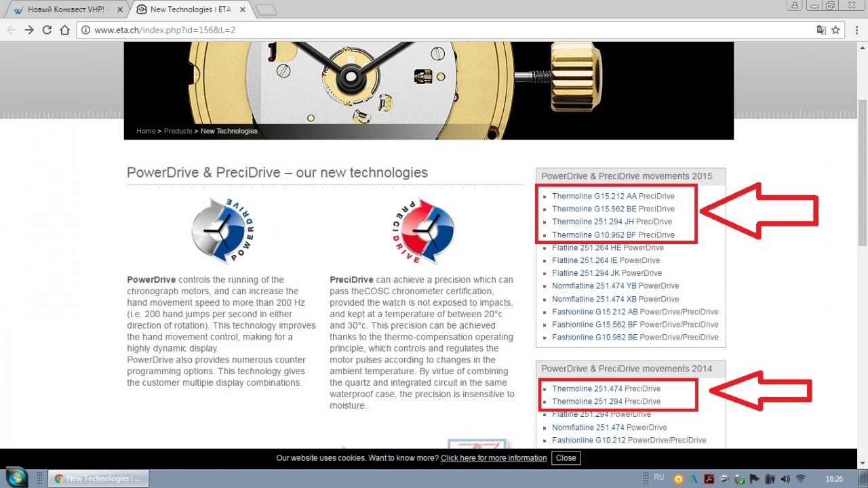Open the Windows Start button
This screenshot has width=868, height=488.
(x=15, y=477)
